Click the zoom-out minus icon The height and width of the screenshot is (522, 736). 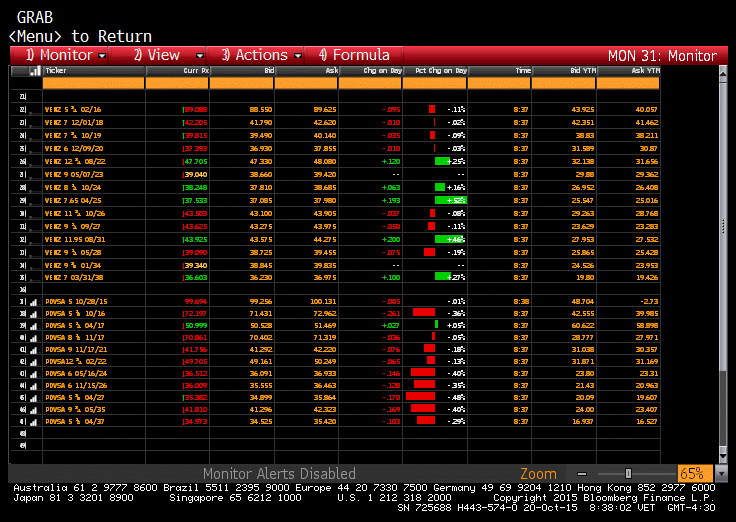point(582,474)
